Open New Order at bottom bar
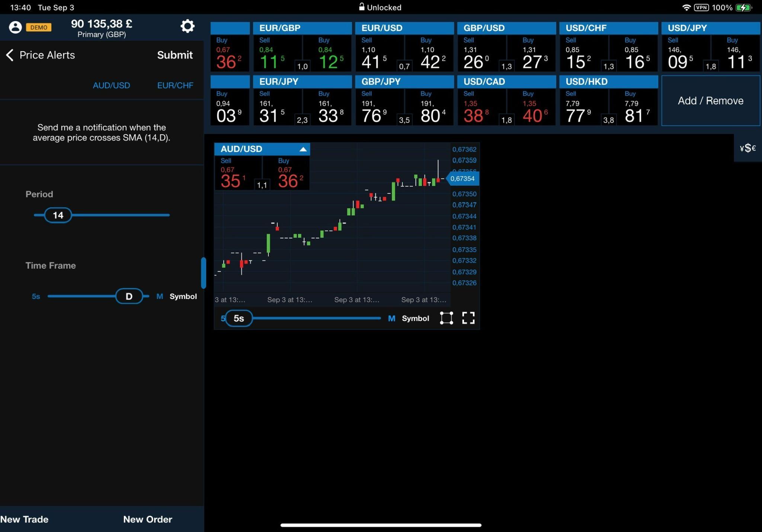 coord(147,519)
